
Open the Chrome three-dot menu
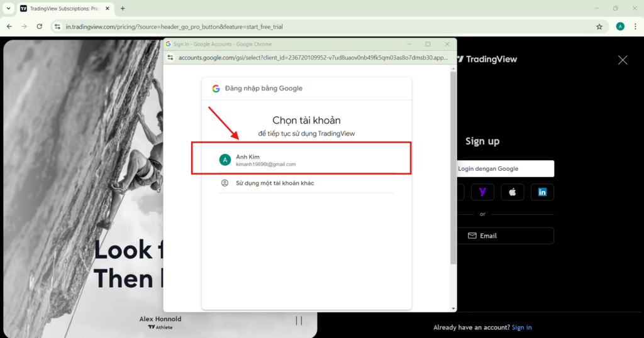click(x=635, y=26)
